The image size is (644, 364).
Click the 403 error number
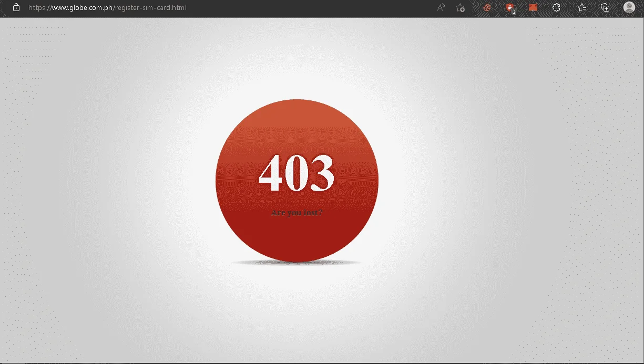[297, 173]
